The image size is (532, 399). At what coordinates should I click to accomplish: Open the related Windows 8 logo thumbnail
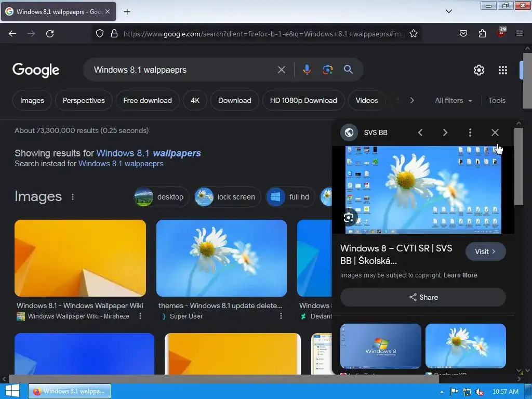[x=381, y=346]
